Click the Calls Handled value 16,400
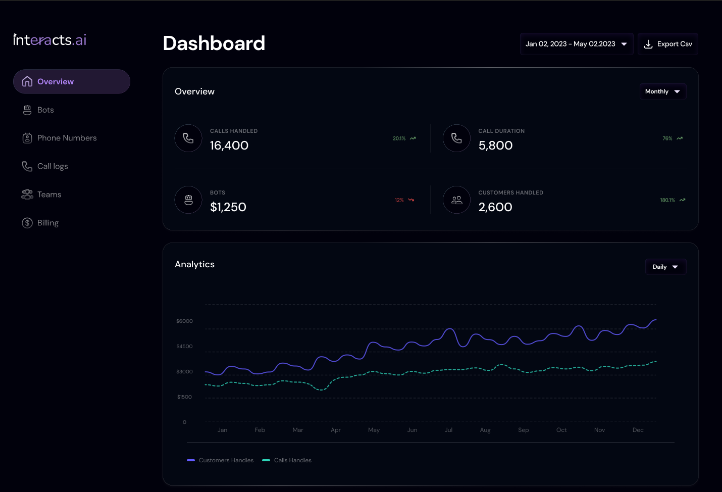The image size is (722, 492). [229, 146]
